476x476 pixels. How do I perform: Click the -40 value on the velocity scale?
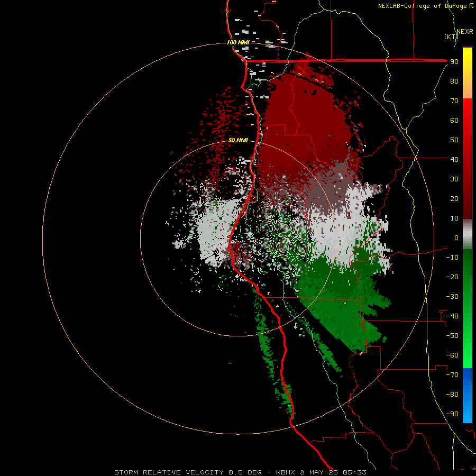(x=452, y=316)
